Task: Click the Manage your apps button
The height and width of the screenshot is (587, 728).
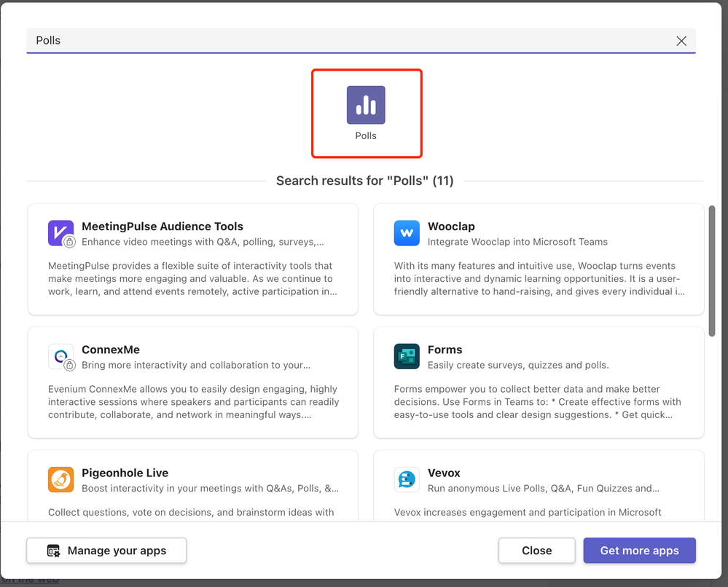Action: click(x=106, y=551)
